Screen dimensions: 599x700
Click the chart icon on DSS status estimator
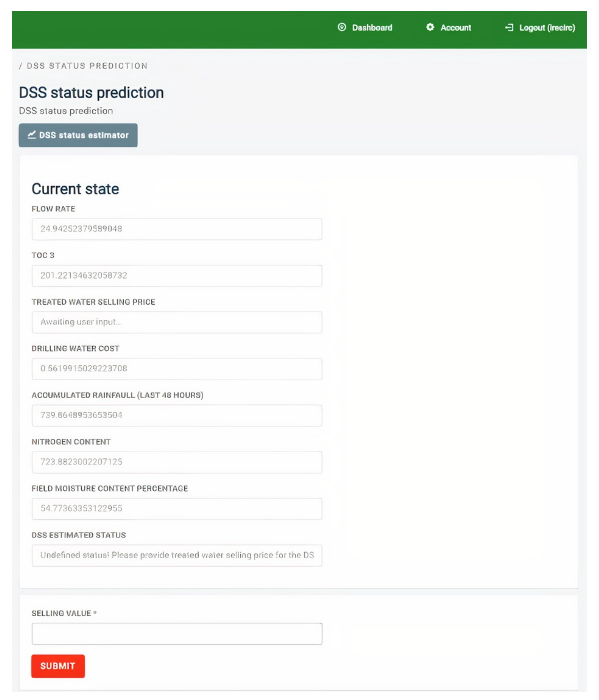[x=32, y=135]
